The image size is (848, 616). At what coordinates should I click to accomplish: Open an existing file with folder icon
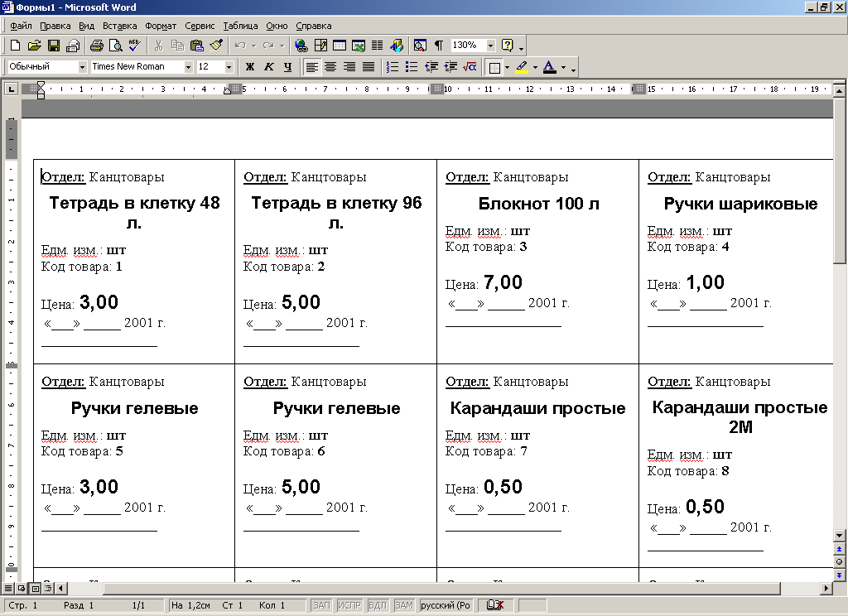(34, 46)
